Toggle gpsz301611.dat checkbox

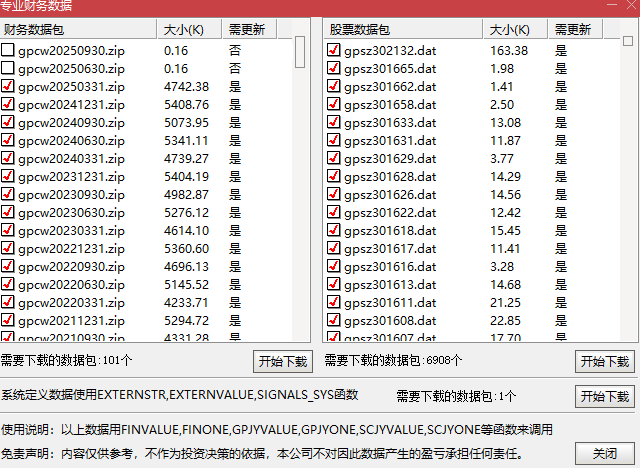pos(333,302)
